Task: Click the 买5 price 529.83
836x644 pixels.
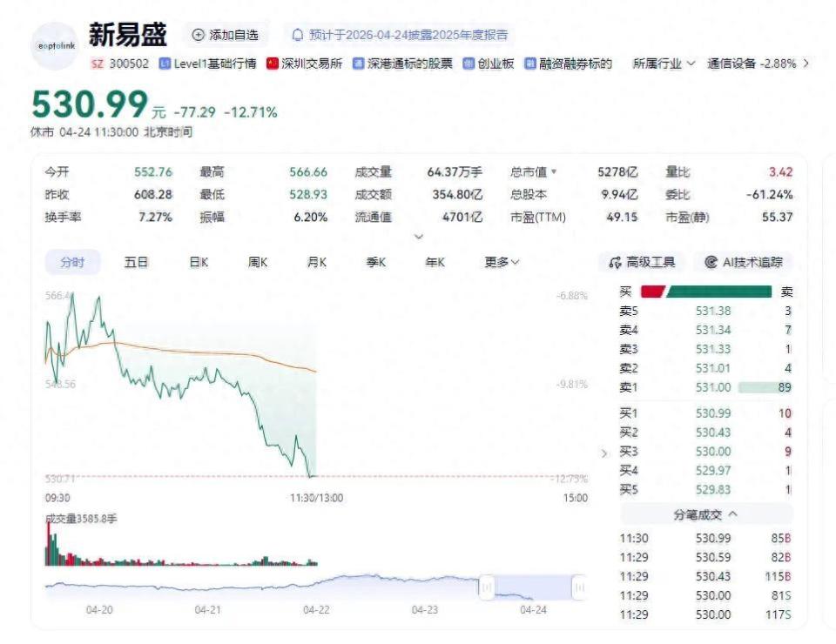Action: (x=713, y=489)
